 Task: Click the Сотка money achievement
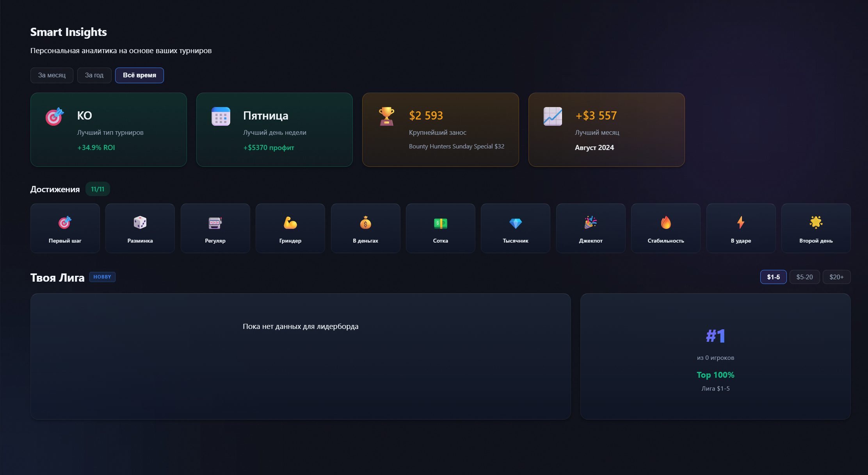[440, 228]
